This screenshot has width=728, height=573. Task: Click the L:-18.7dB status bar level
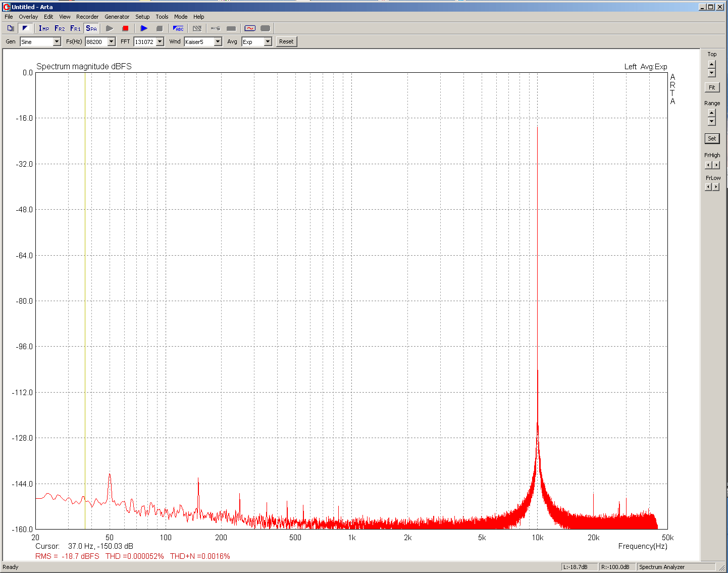(x=579, y=567)
